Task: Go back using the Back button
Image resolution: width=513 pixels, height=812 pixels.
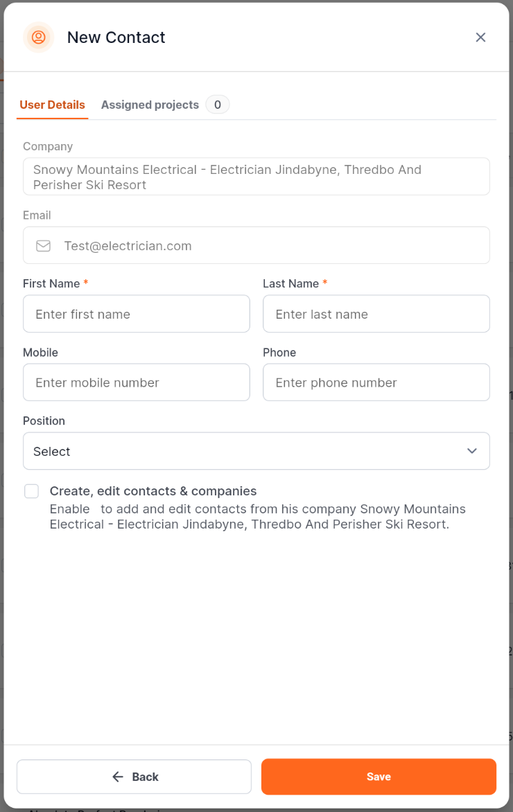Action: (x=134, y=777)
